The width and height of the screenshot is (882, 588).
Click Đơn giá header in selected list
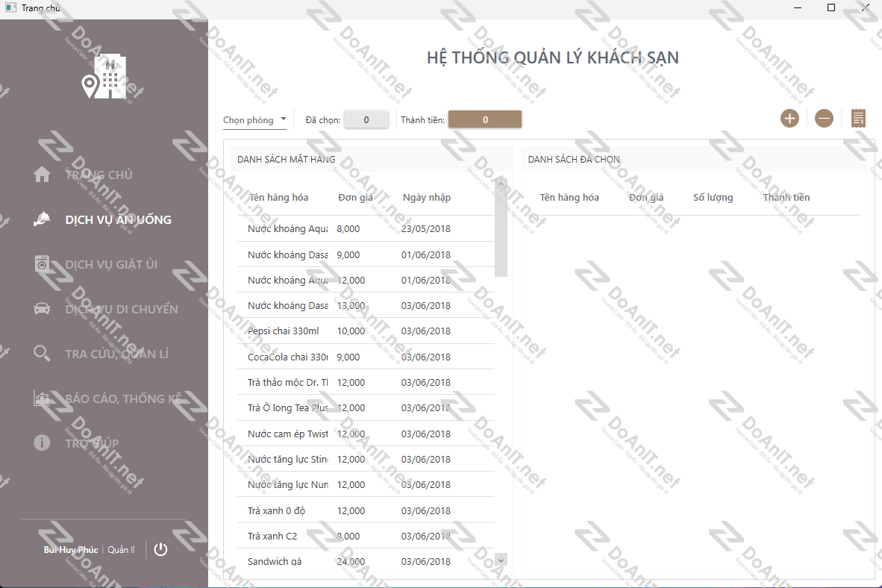[x=645, y=198]
